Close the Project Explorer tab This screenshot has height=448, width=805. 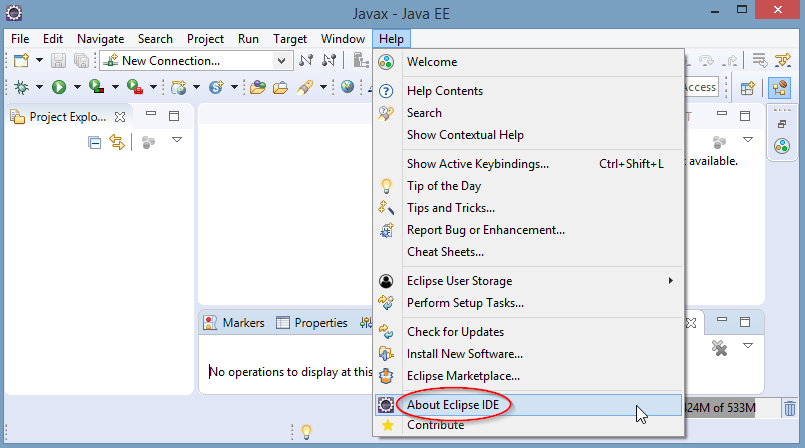(120, 117)
